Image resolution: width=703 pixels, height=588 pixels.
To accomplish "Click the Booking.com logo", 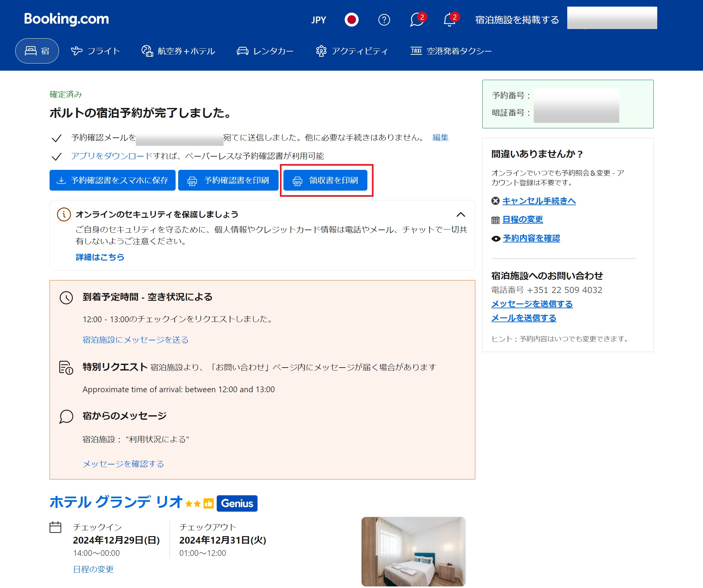I will (66, 19).
